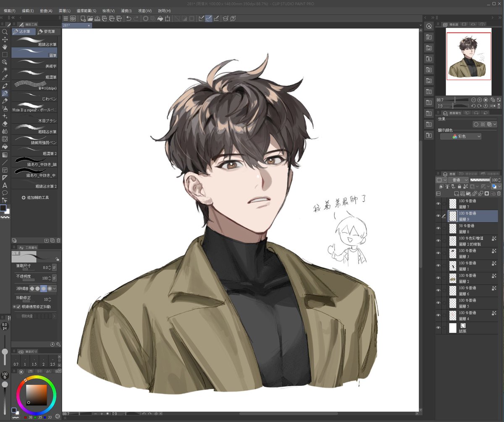The height and width of the screenshot is (422, 504).
Task: Open the 檔案(F) menu
Action: click(9, 11)
